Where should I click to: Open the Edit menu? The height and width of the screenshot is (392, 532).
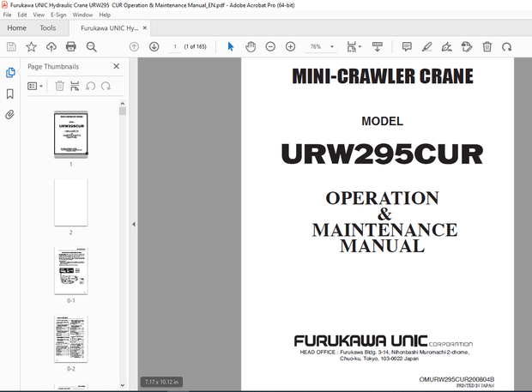pos(22,15)
